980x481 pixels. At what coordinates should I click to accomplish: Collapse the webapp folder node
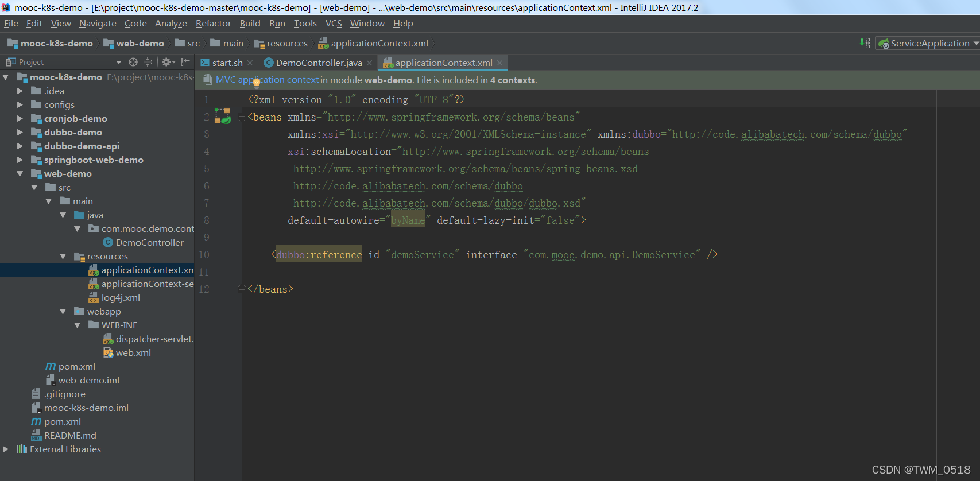coord(63,311)
